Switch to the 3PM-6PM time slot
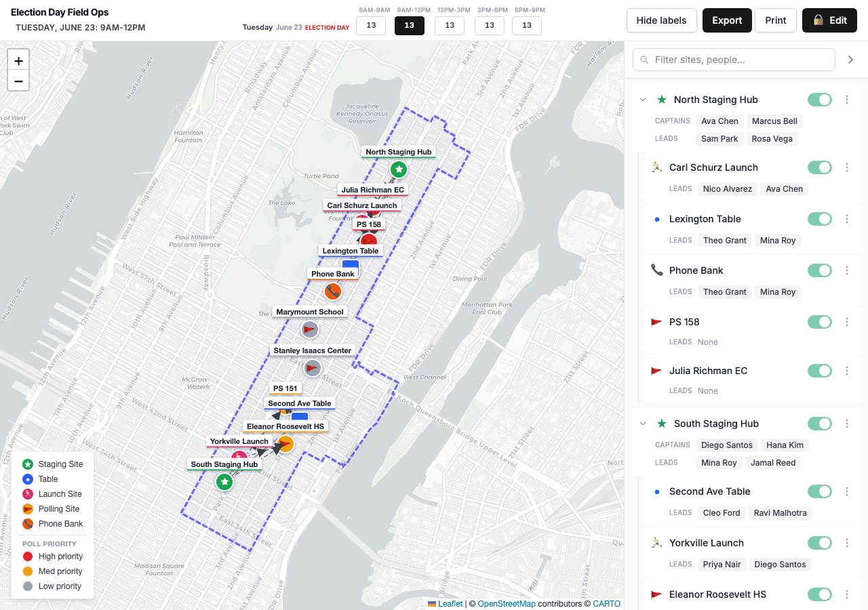This screenshot has width=868, height=610. [489, 26]
